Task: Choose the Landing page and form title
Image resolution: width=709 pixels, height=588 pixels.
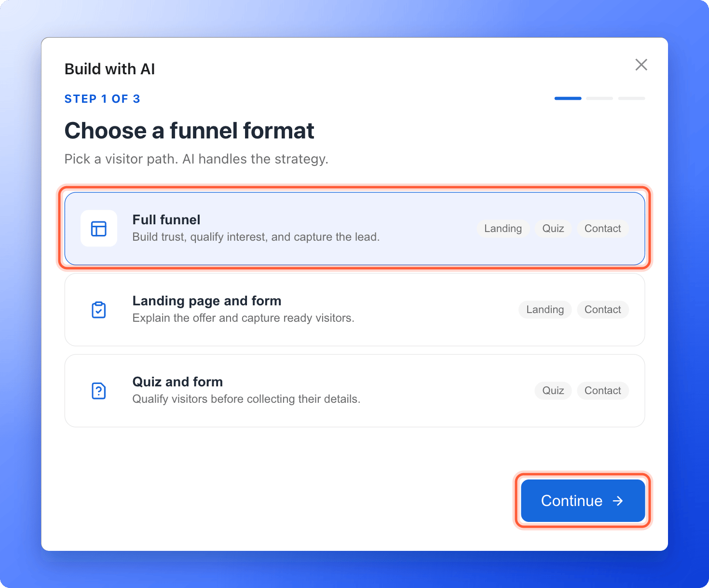Action: [x=207, y=301]
